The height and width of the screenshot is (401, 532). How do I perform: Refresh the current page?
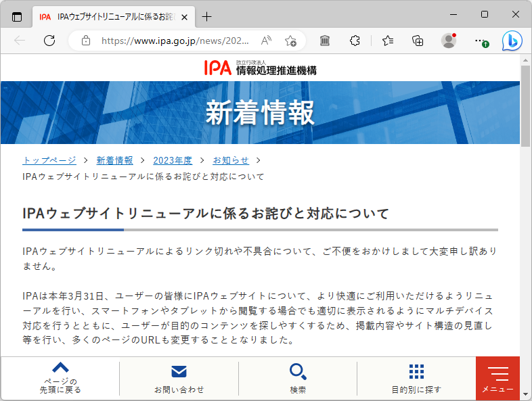(49, 41)
